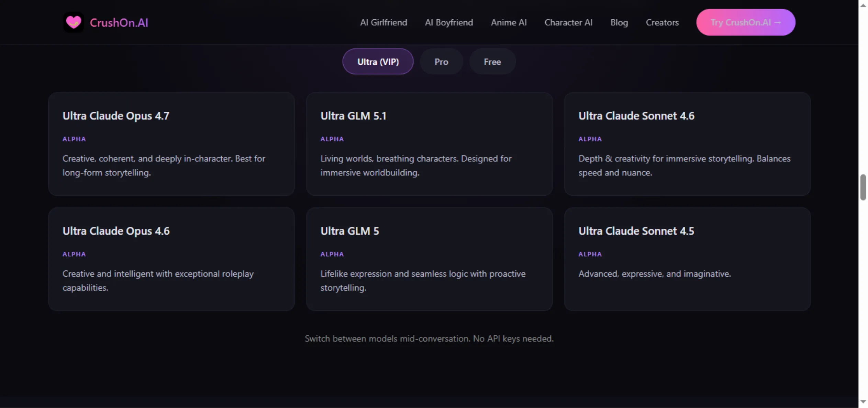Click the page scrollbar thumb
868x408 pixels.
click(x=863, y=187)
